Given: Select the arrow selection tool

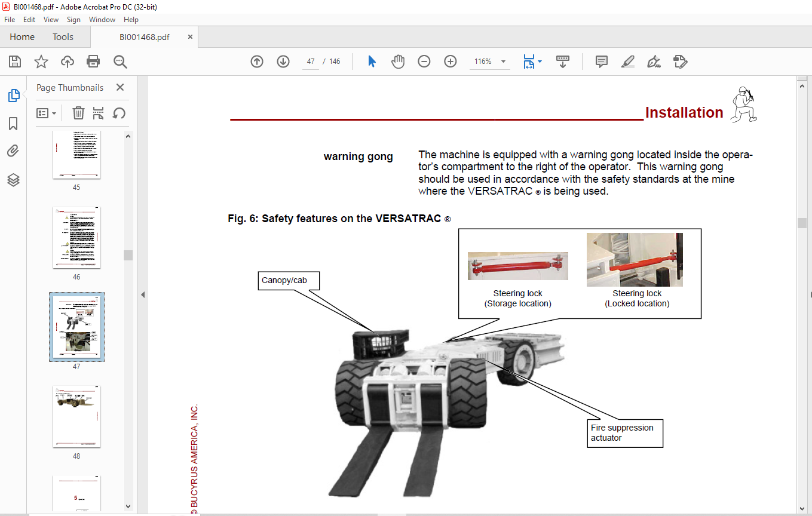Looking at the screenshot, I should [x=372, y=62].
